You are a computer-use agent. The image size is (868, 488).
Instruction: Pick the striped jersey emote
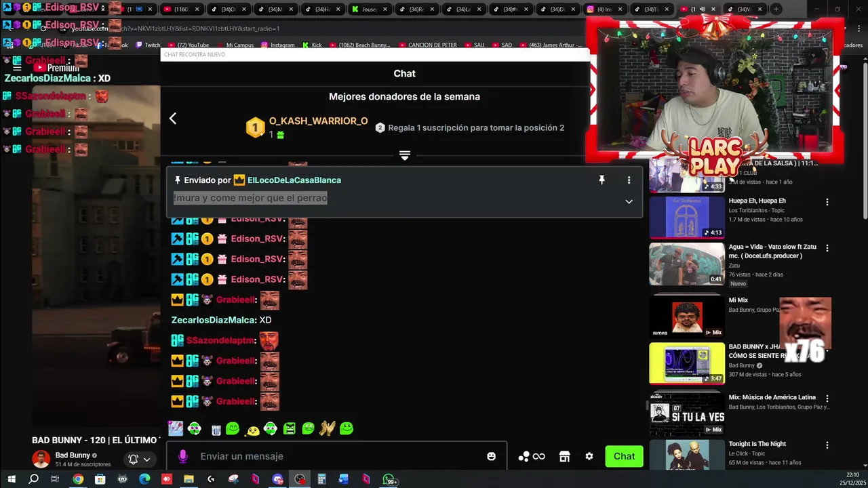[216, 429]
